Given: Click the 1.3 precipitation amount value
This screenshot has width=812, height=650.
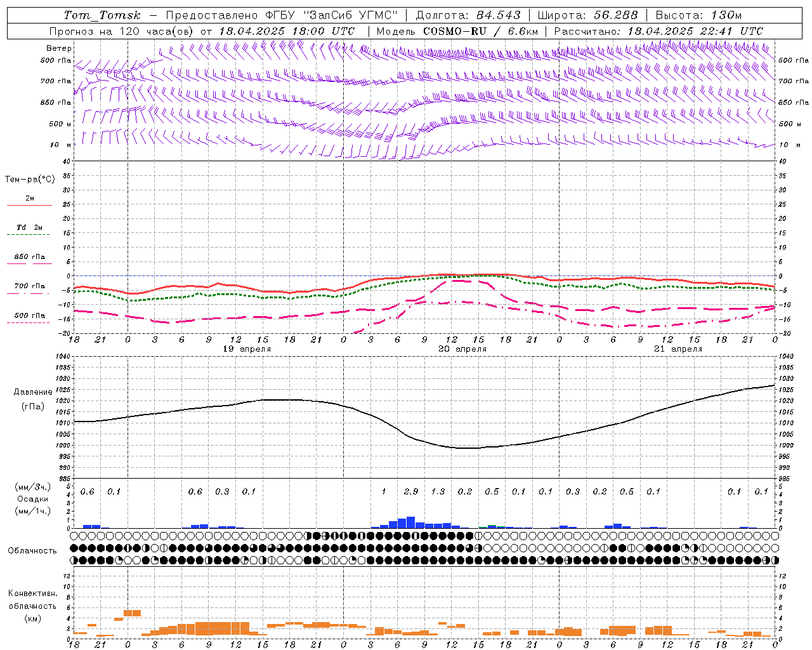Looking at the screenshot, I should coord(438,492).
